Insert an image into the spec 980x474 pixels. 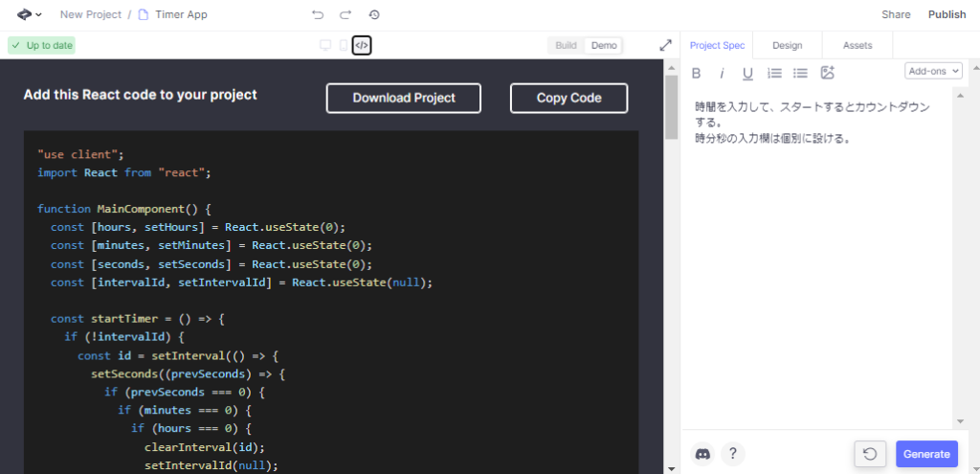tap(828, 73)
